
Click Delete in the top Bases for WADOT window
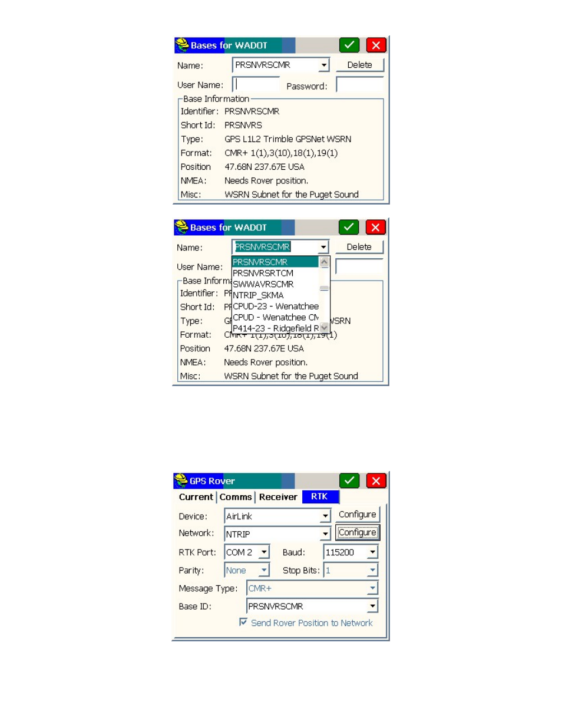click(360, 65)
